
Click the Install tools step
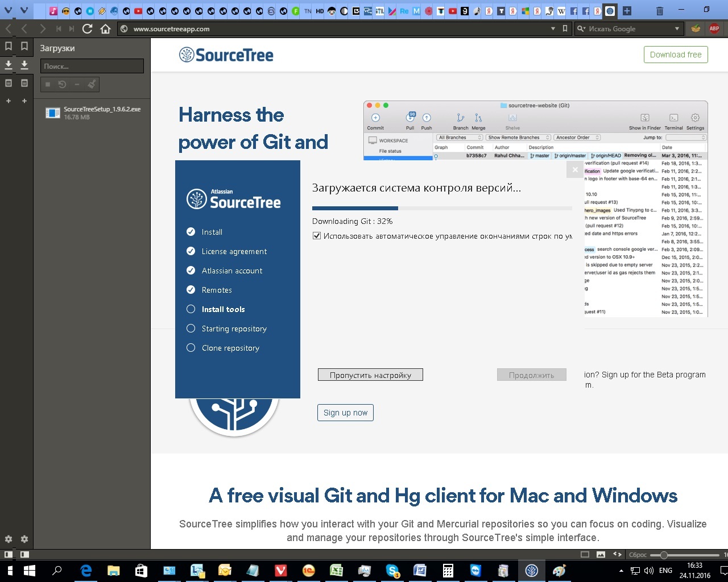click(x=223, y=309)
